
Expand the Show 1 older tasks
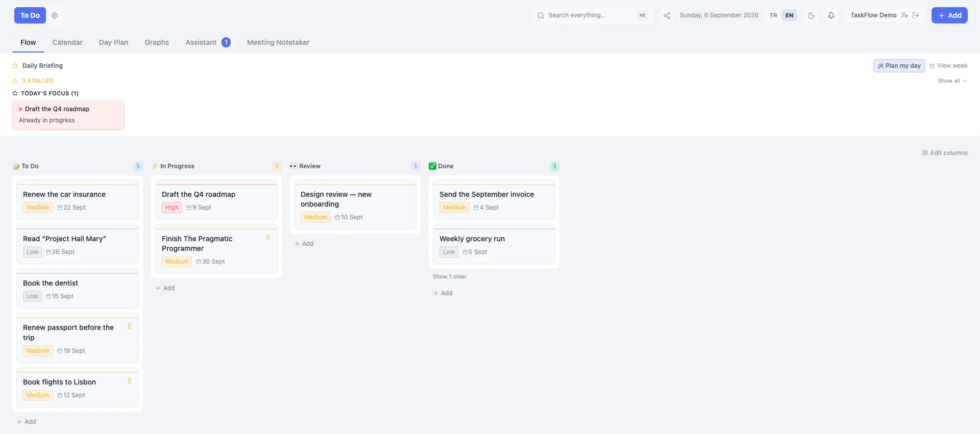[x=450, y=276]
